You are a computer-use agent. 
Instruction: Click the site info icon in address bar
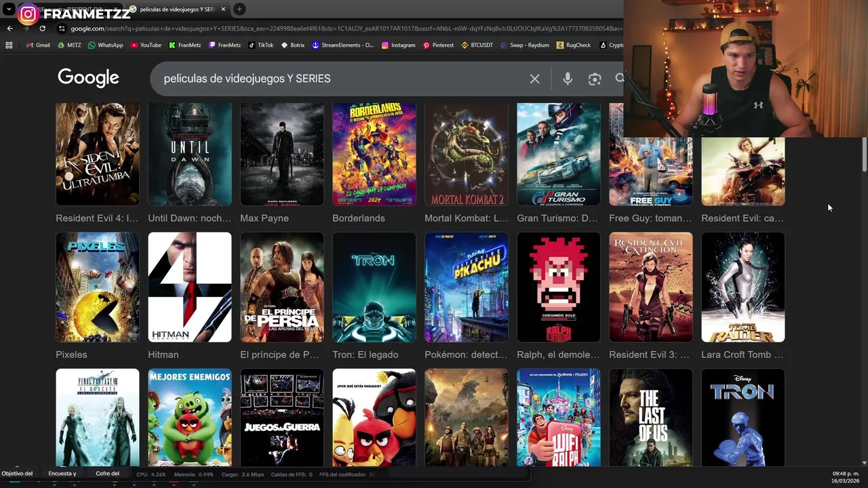(62, 28)
